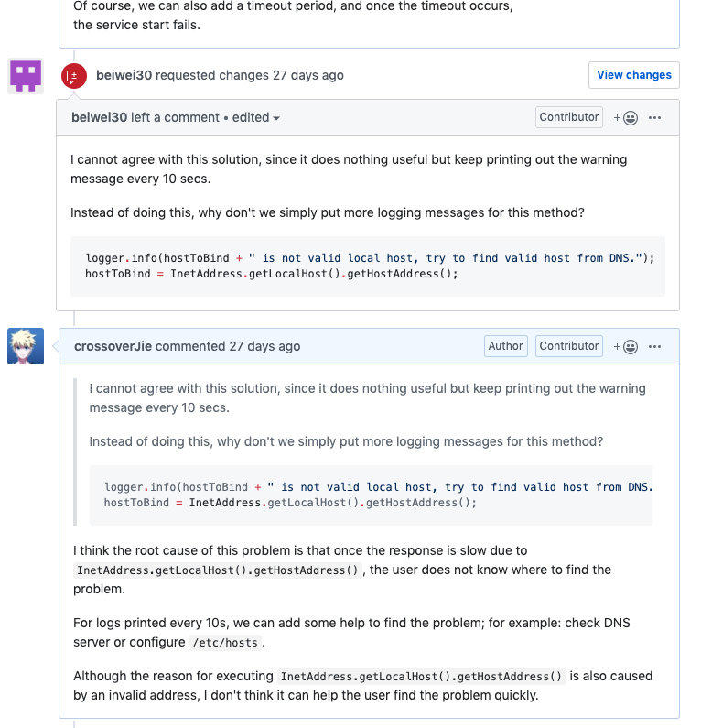
Task: Click the logger.info code block in beiwei30's comment
Action: pyautogui.click(x=368, y=266)
